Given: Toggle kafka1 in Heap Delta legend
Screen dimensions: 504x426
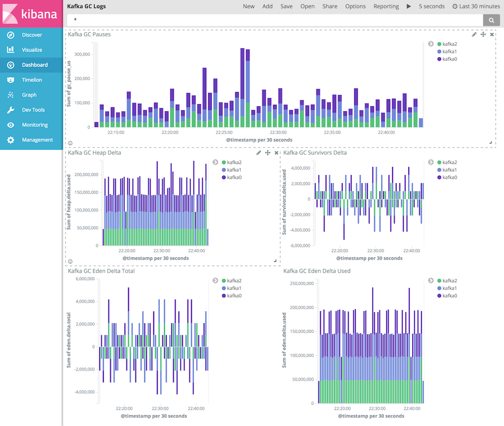Looking at the screenshot, I should point(231,170).
